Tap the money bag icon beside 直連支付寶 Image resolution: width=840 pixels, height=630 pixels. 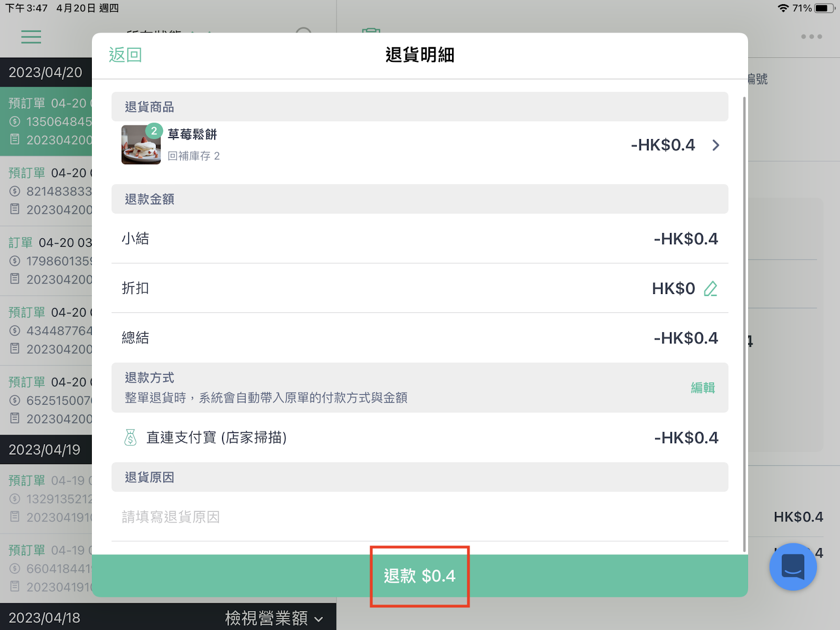coord(130,437)
